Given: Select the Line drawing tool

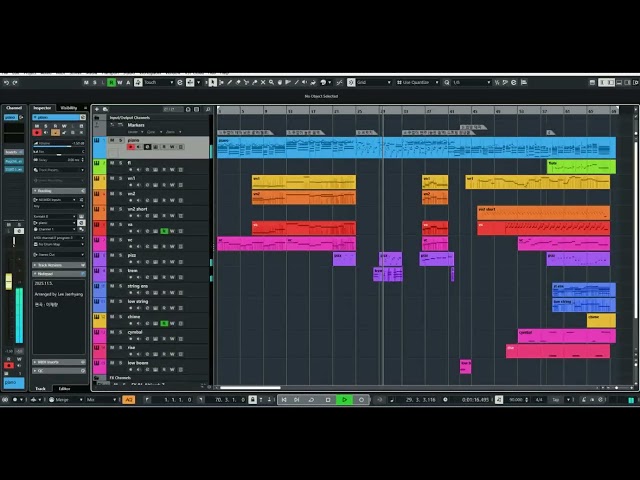Looking at the screenshot, I should [x=296, y=82].
